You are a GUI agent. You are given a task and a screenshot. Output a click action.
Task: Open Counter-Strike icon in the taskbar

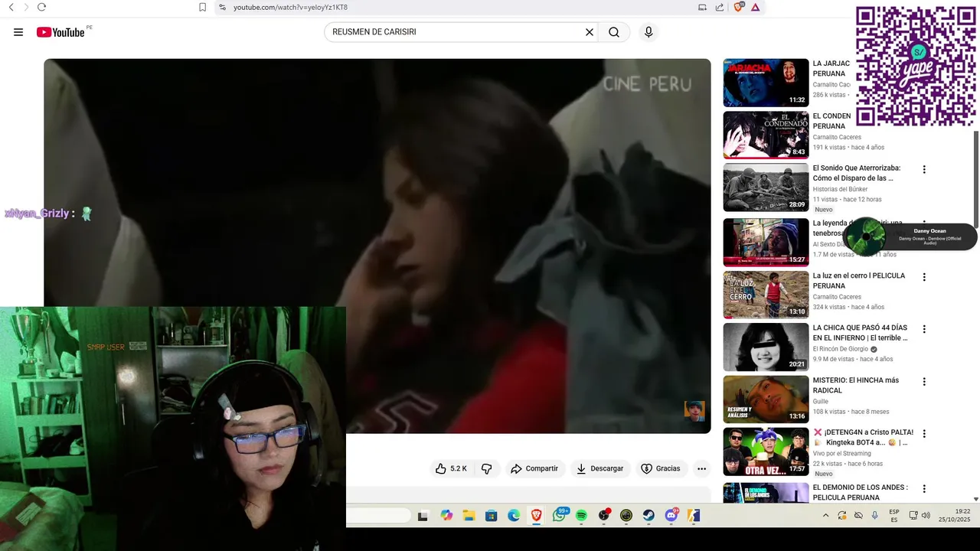694,516
